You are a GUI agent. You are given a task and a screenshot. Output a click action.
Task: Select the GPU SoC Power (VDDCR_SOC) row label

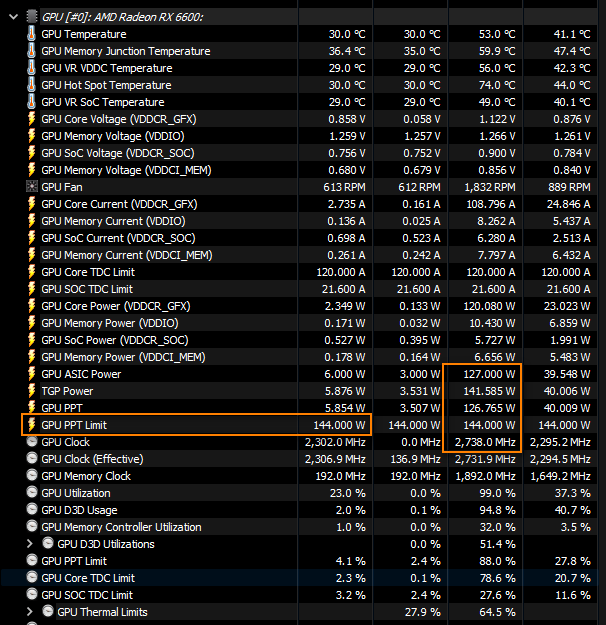click(115, 340)
